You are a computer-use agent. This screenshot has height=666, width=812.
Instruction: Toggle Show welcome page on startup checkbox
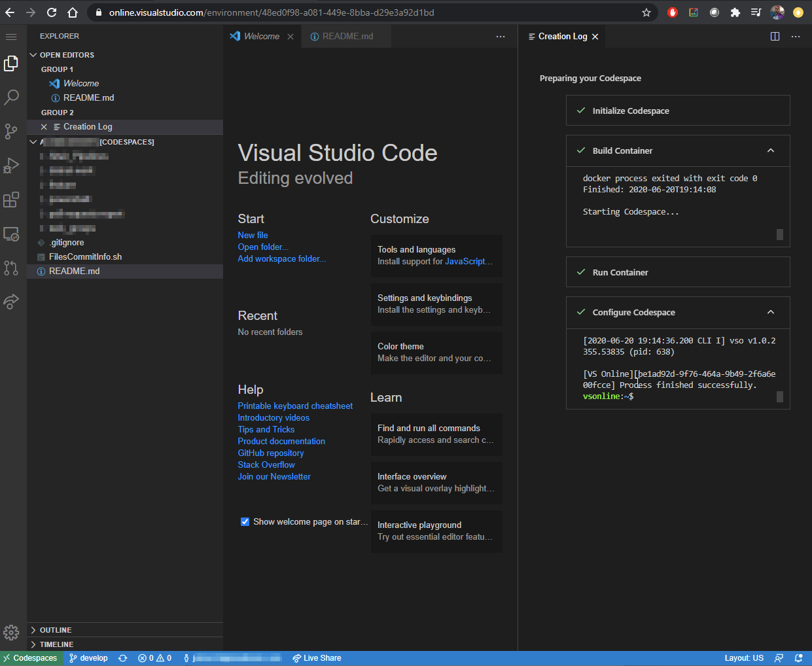pos(245,521)
